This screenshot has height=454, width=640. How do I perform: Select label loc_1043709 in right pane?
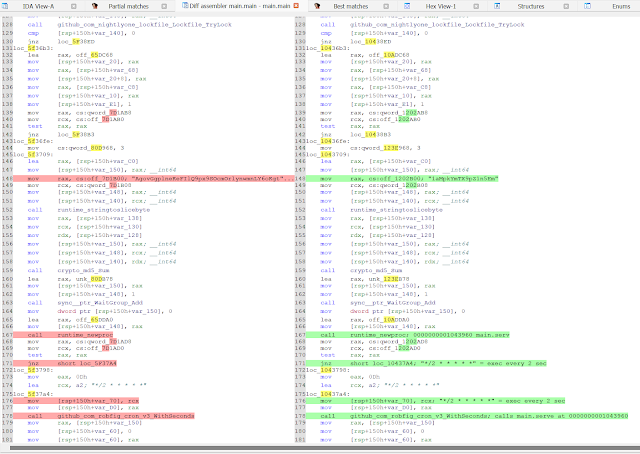(328, 154)
